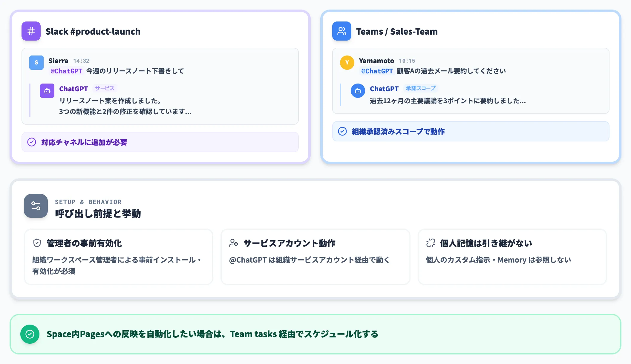The height and width of the screenshot is (364, 631).
Task: Click @ChatGPT mention in Sierra's message
Action: 66,71
